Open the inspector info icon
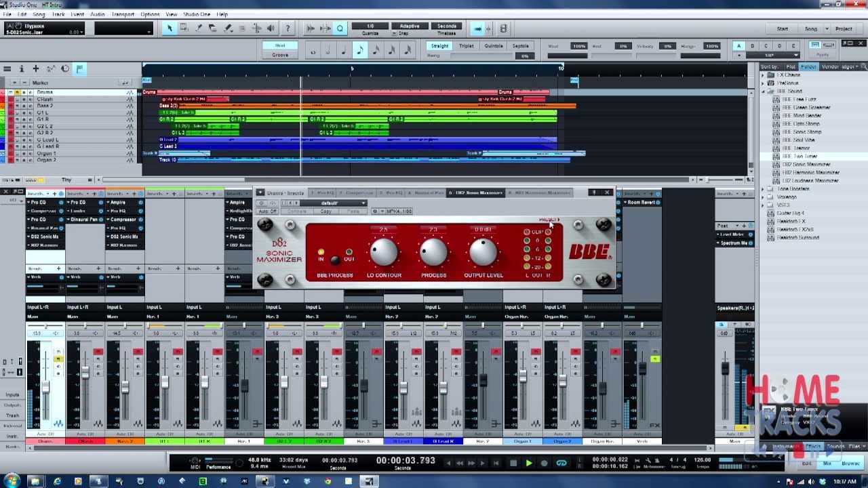 (x=22, y=68)
